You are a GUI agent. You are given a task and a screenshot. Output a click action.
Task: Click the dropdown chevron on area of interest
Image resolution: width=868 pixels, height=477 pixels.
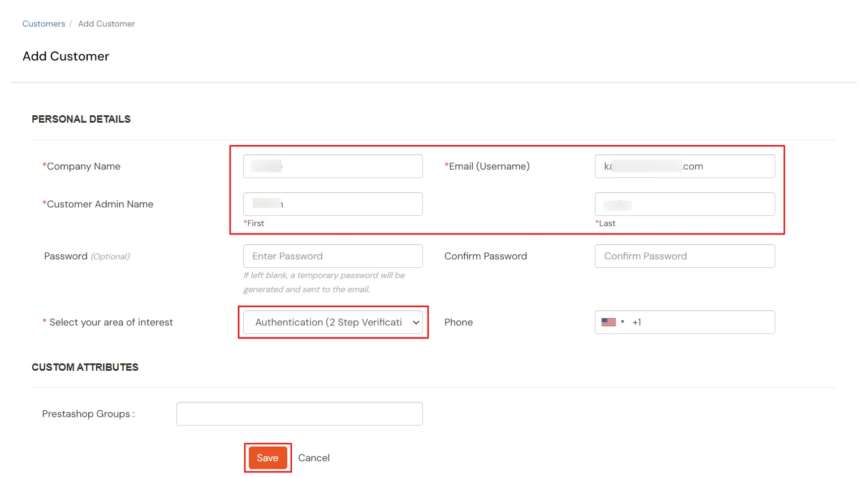416,322
